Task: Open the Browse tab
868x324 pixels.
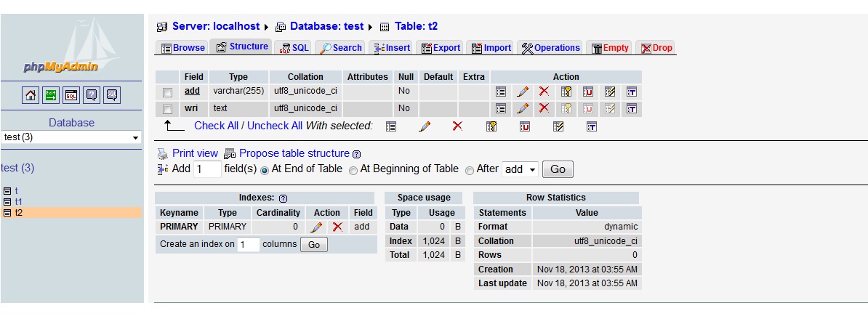Action: (182, 47)
